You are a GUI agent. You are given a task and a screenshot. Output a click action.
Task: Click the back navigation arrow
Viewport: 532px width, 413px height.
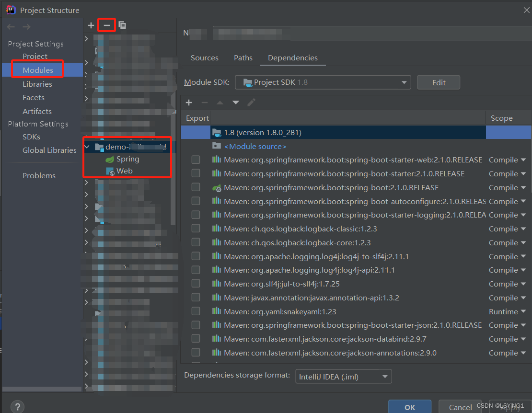coord(11,27)
